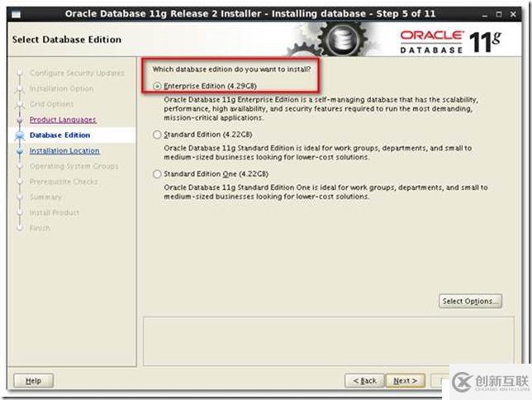
Task: Click the Next button
Action: [x=406, y=381]
